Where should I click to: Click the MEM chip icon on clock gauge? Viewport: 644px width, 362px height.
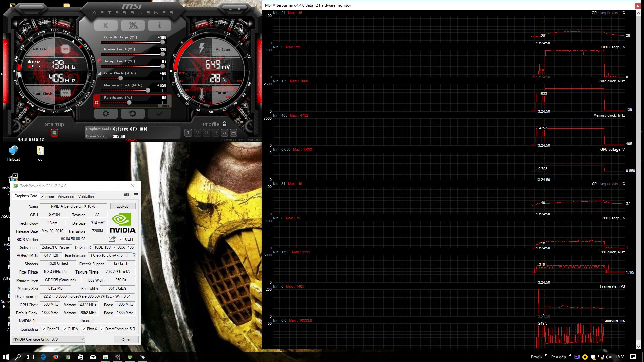point(65,93)
